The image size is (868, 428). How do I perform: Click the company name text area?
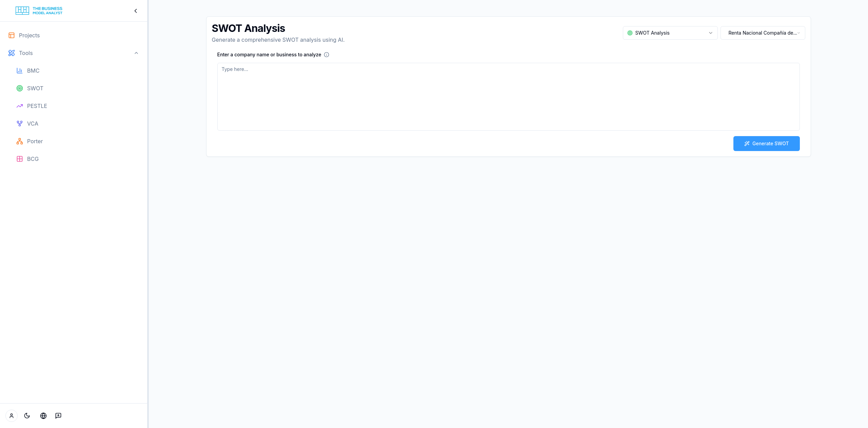[x=508, y=97]
